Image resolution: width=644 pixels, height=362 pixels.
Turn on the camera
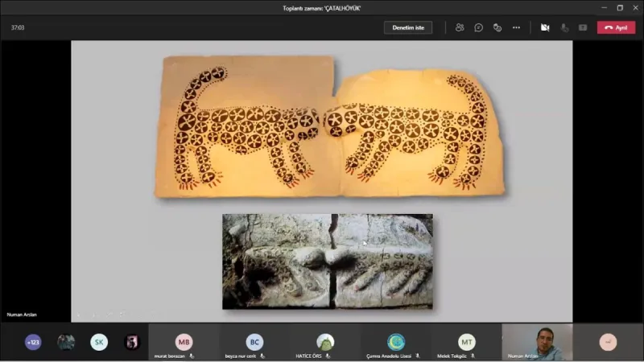(x=545, y=27)
